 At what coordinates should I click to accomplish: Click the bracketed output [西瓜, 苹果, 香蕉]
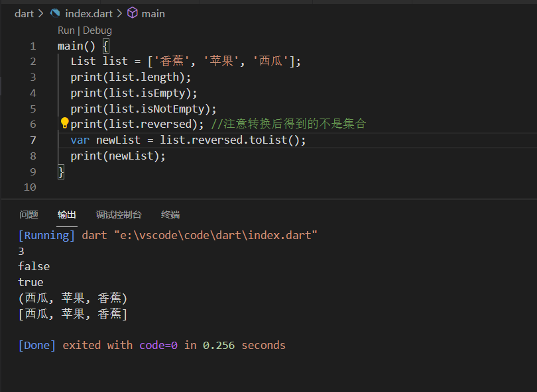pyautogui.click(x=73, y=314)
